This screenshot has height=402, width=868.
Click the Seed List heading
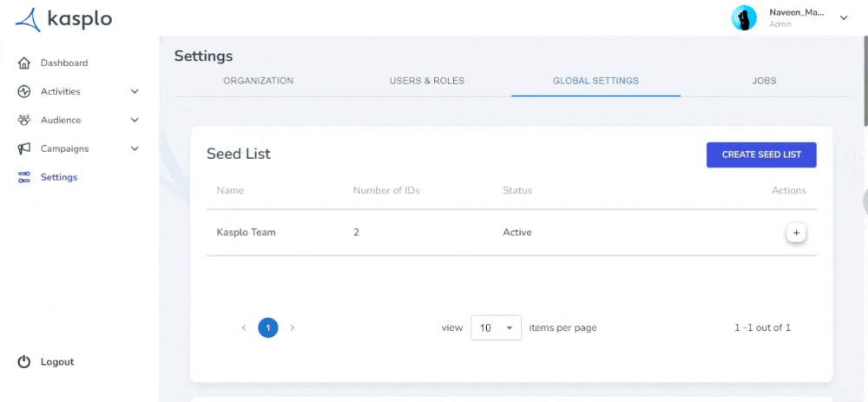[x=239, y=154]
